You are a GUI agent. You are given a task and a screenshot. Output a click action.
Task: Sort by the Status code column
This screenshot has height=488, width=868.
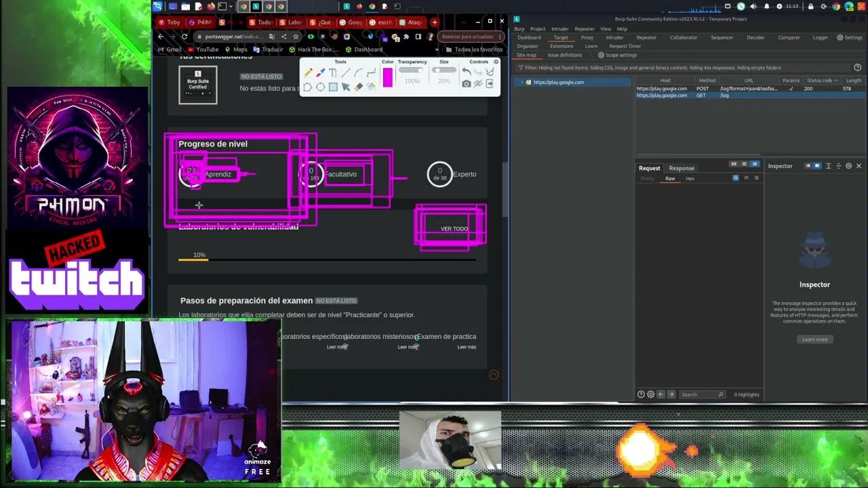coord(821,80)
